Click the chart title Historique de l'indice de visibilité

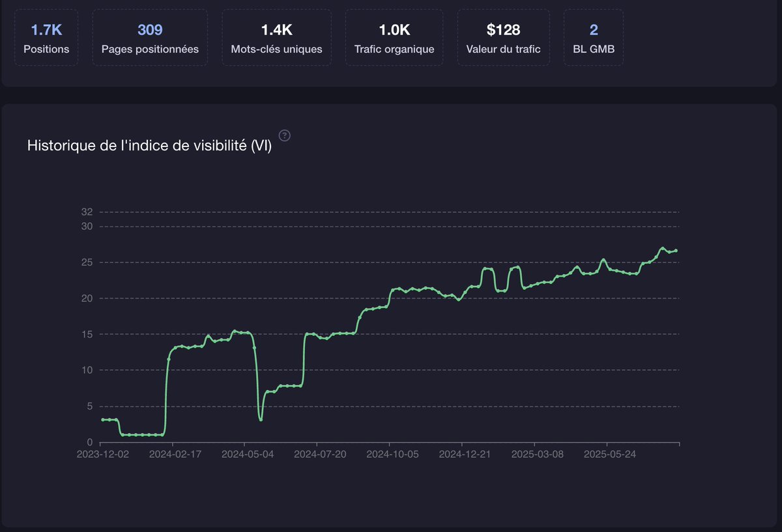point(149,146)
